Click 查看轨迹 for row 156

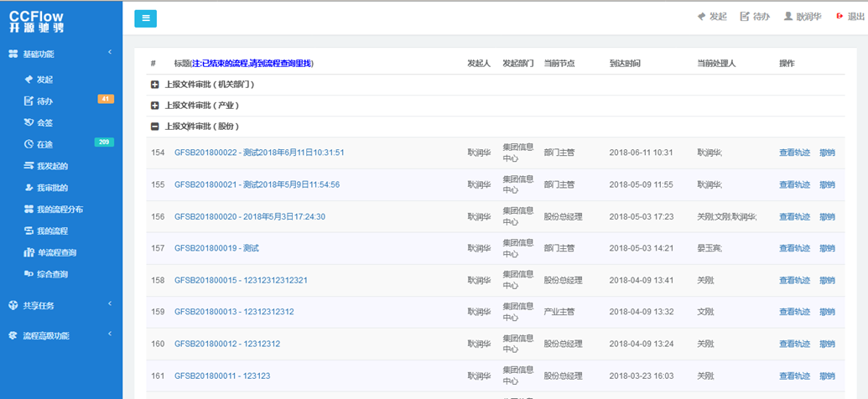pyautogui.click(x=794, y=216)
